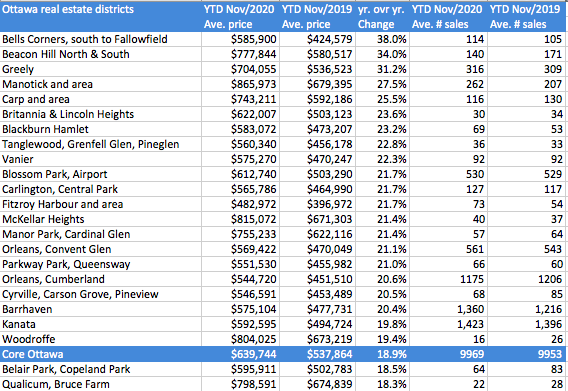Select the 'McKellar Heights' cell
Image resolution: width=568 pixels, height=391 pixels.
(101, 219)
